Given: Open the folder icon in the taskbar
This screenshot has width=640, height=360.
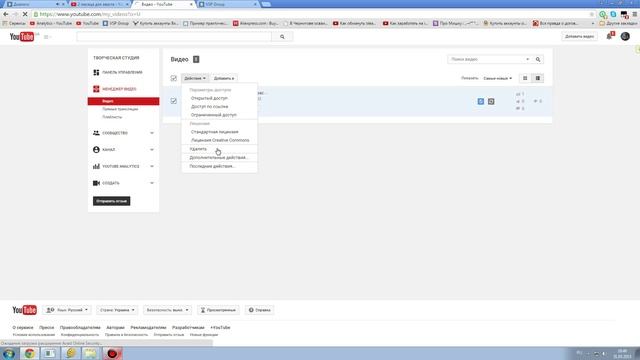Looking at the screenshot, I should tap(91, 353).
